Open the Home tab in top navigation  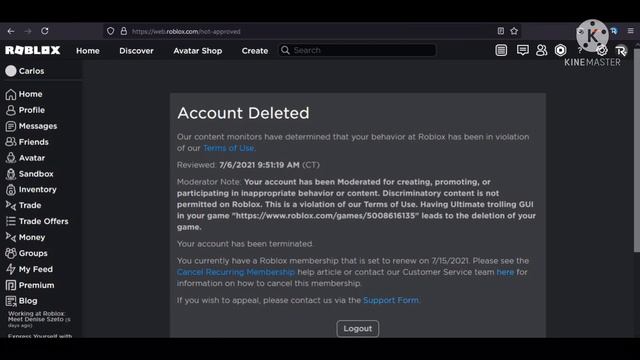[x=88, y=51]
